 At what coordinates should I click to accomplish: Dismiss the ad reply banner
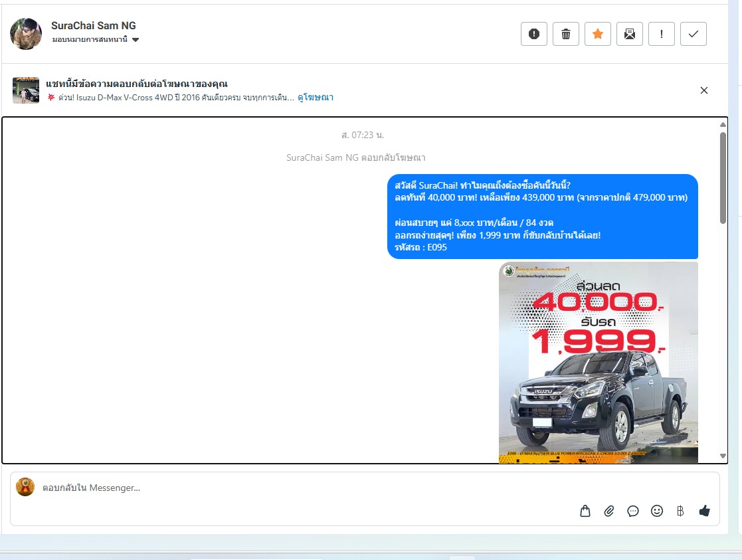click(x=704, y=90)
